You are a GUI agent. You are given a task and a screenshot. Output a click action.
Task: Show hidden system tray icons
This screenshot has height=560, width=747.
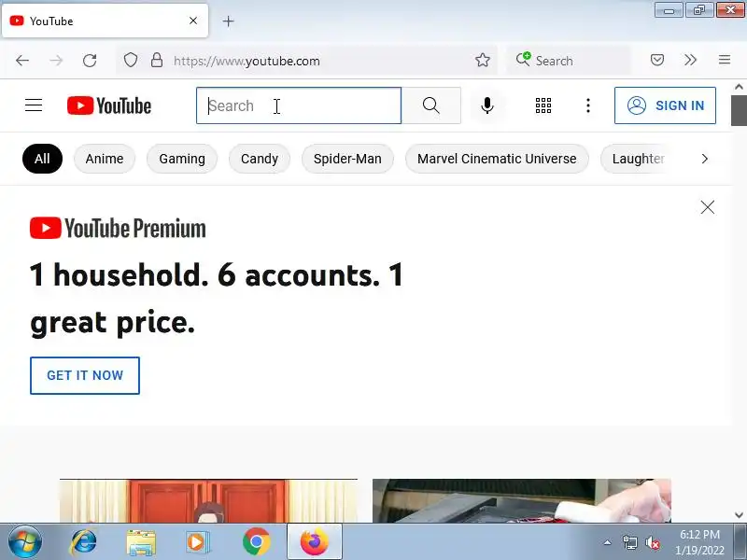coord(608,542)
